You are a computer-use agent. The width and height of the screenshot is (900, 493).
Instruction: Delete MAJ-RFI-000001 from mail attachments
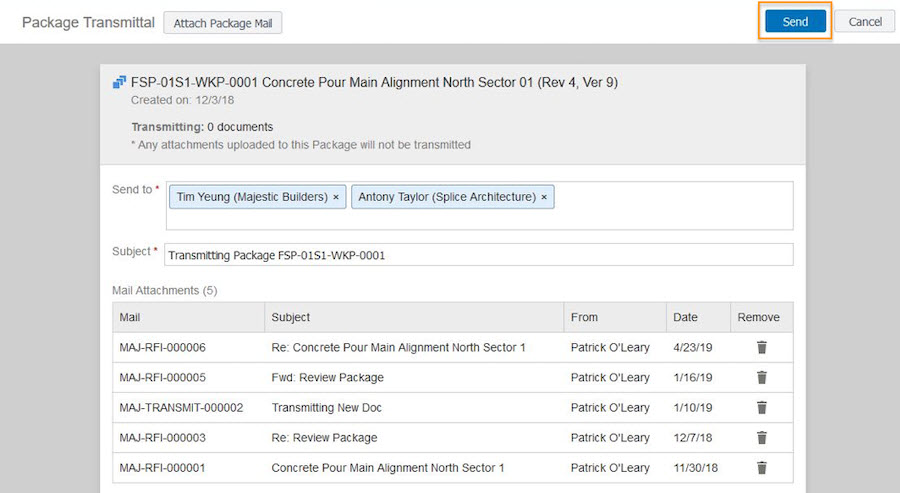(x=762, y=468)
